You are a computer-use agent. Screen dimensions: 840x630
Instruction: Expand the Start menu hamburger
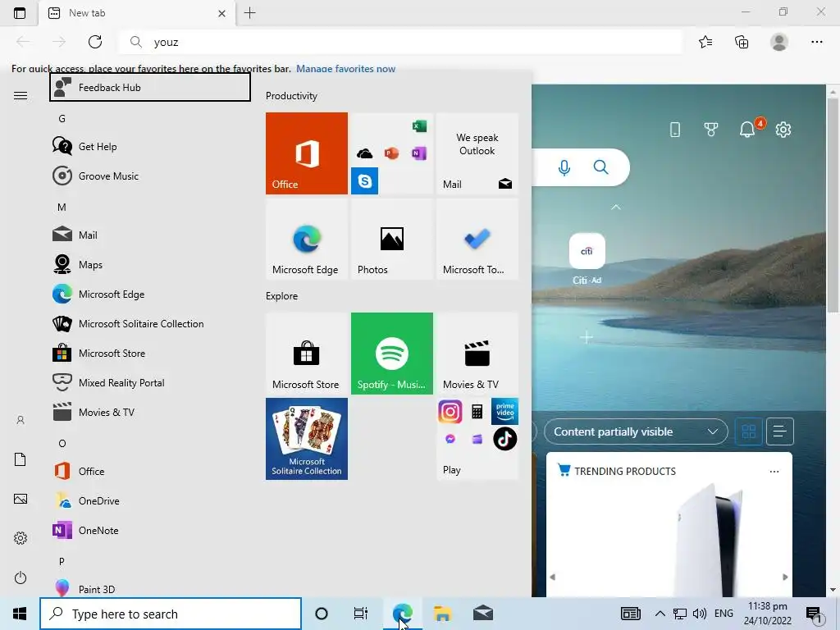[21, 96]
